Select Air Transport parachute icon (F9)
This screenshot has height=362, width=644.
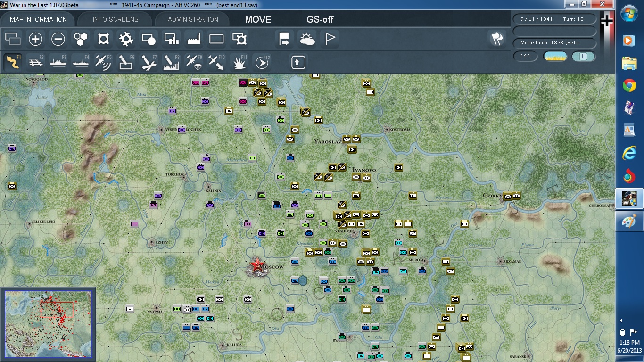[x=193, y=62]
